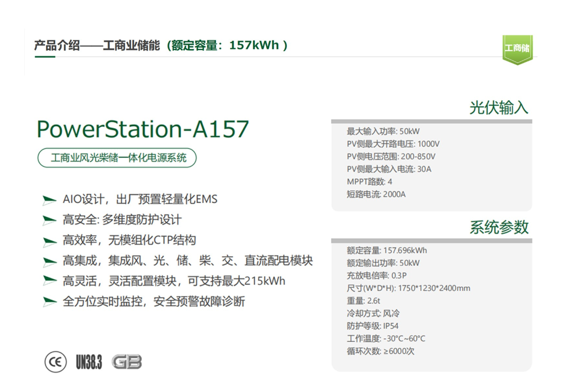
Task: Click the slide heading 产品介绍——工商业储能
Action: pyautogui.click(x=97, y=45)
